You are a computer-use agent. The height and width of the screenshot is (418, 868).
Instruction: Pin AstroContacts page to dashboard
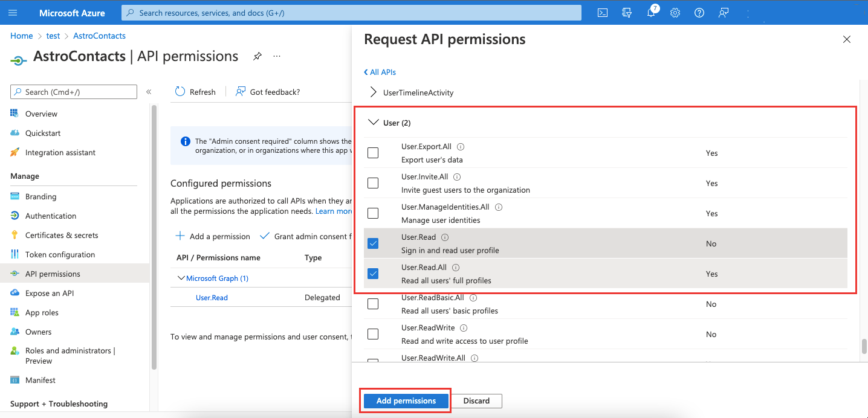[257, 56]
